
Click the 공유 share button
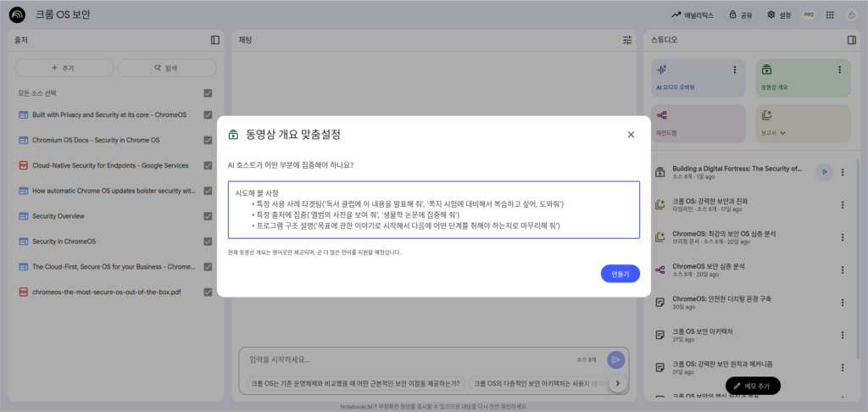pos(741,15)
